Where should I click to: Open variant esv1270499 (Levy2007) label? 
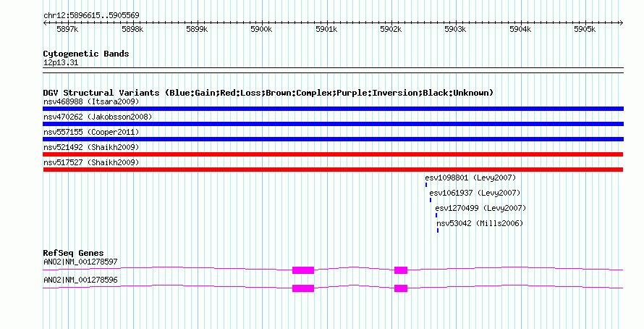(x=480, y=208)
